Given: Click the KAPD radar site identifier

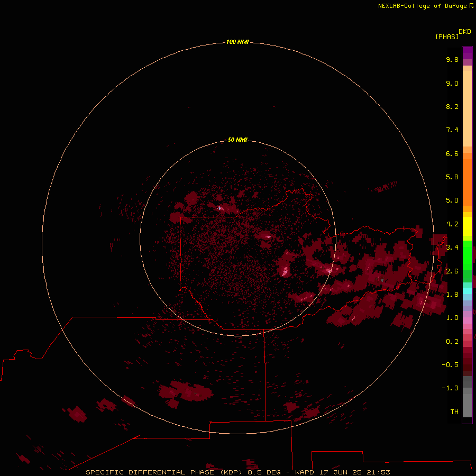Looking at the screenshot, I should (305, 472).
